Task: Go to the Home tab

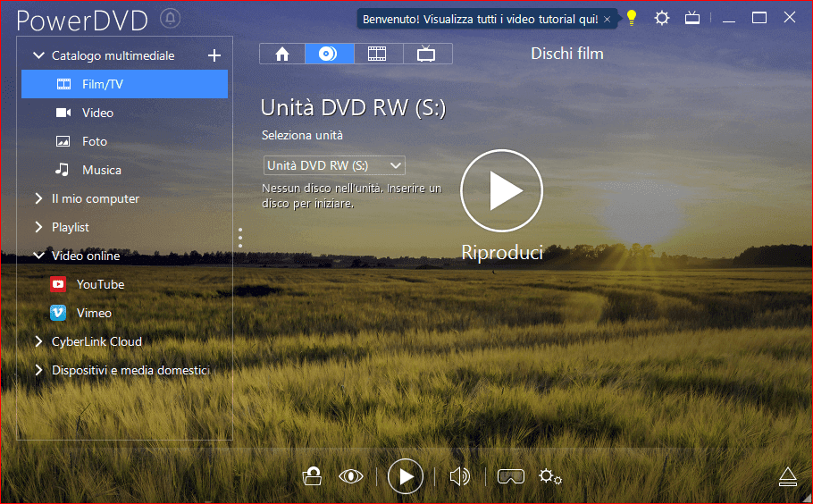Action: (x=282, y=54)
